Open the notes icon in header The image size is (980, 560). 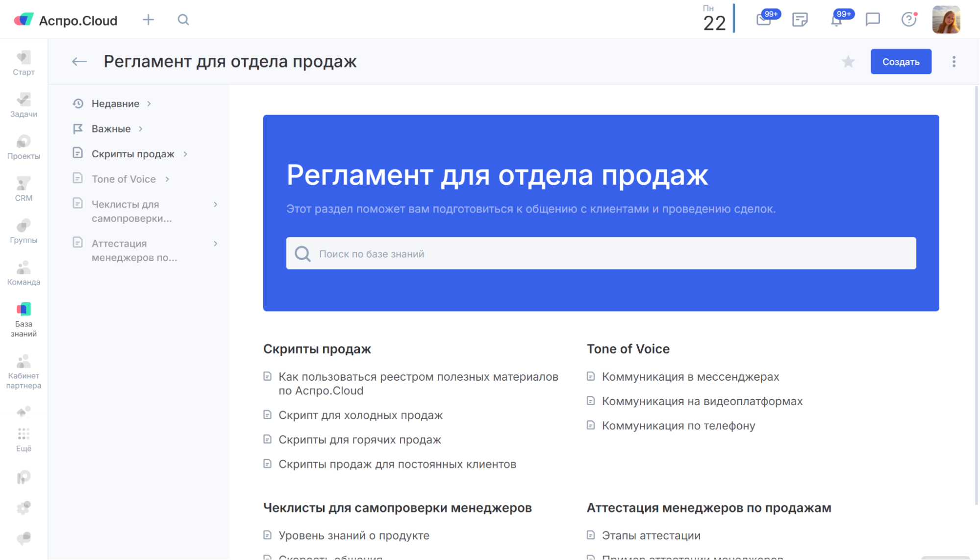[800, 20]
